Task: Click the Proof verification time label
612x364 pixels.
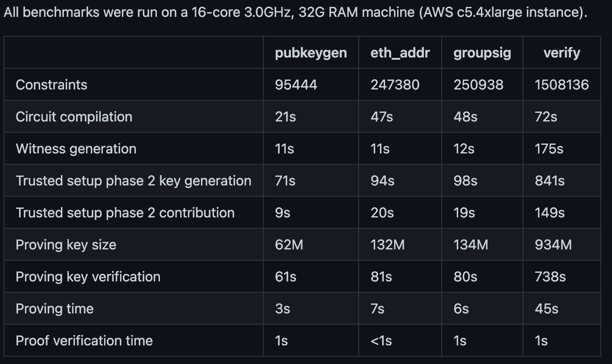Action: click(x=84, y=341)
